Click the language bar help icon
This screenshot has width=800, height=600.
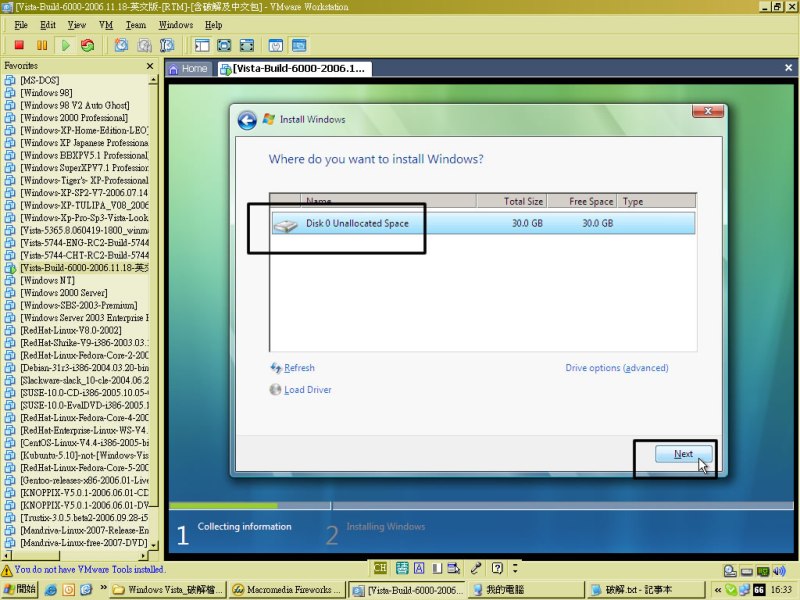497,568
